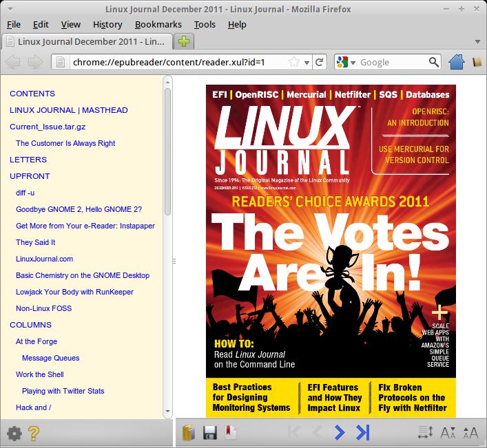
Task: Open the EPUBReader library catalog icon
Action: click(x=189, y=433)
